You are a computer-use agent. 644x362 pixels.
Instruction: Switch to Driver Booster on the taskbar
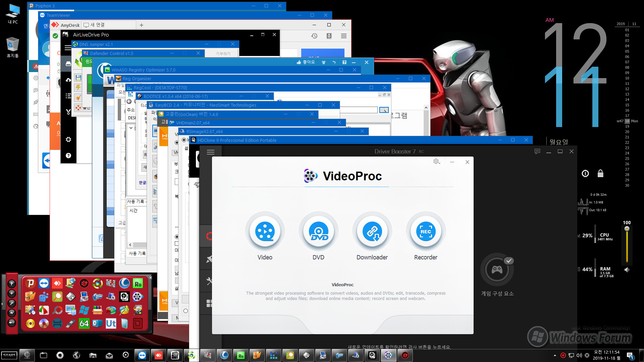[x=405, y=355]
